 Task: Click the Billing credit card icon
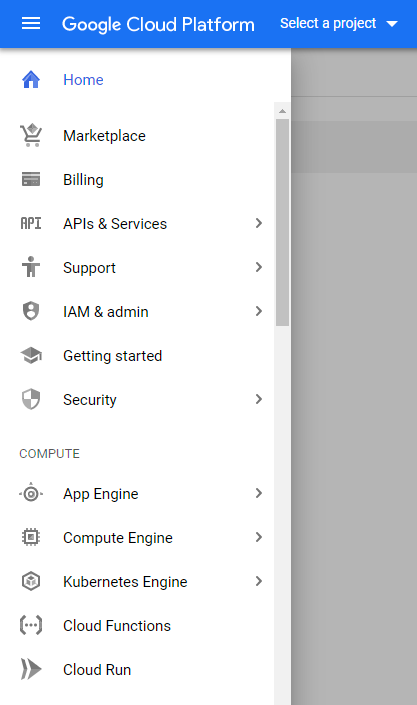coord(31,179)
